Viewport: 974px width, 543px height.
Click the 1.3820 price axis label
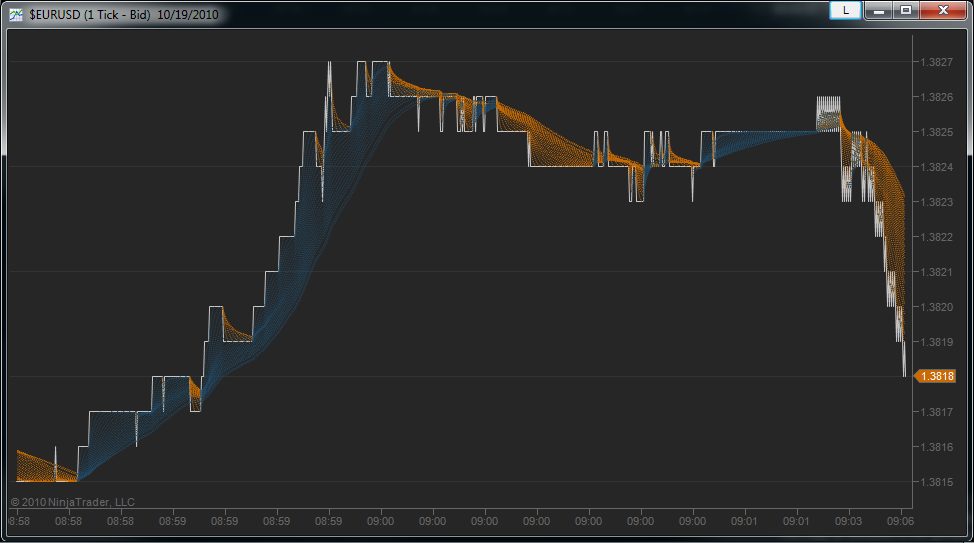936,307
